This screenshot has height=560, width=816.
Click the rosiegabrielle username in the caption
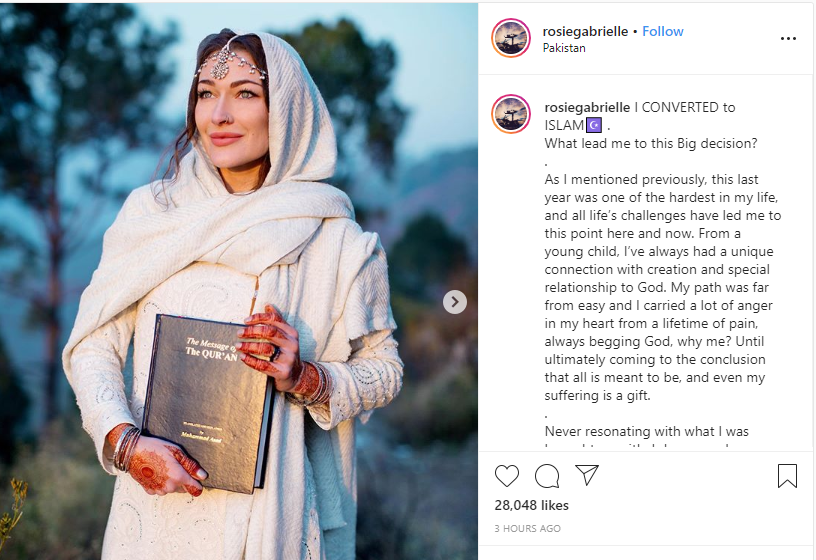tap(587, 108)
